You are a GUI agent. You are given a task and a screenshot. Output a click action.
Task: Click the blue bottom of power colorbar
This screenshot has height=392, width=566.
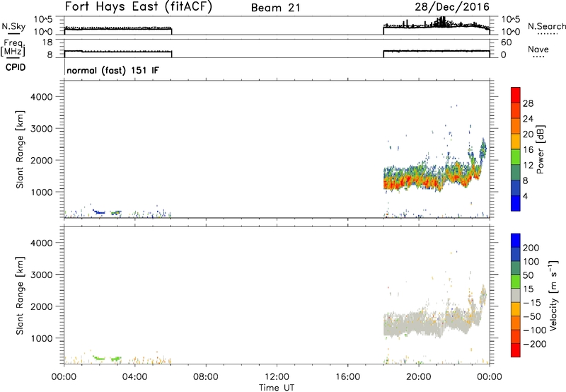(x=516, y=203)
